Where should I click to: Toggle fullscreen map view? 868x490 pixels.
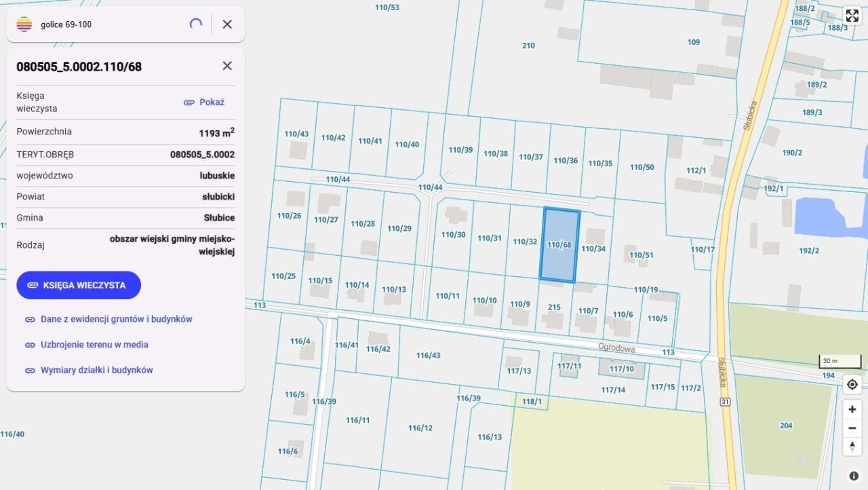tap(852, 16)
